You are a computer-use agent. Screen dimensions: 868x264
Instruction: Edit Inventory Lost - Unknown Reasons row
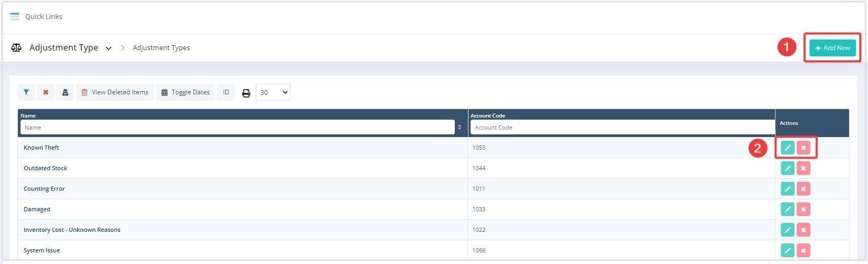tap(787, 230)
